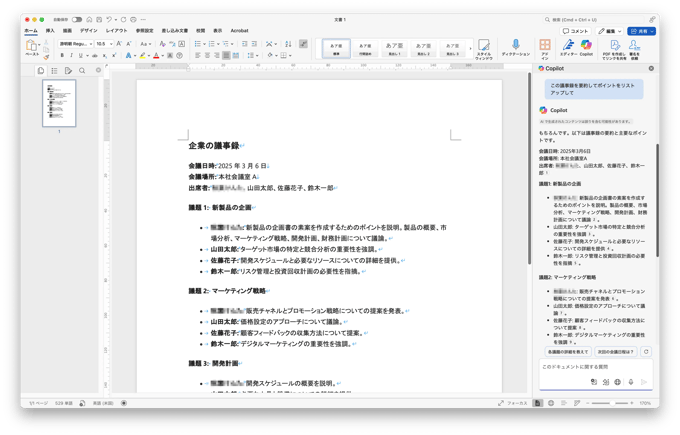
Task: Click the search magnifier in navigation pane
Action: 82,71
